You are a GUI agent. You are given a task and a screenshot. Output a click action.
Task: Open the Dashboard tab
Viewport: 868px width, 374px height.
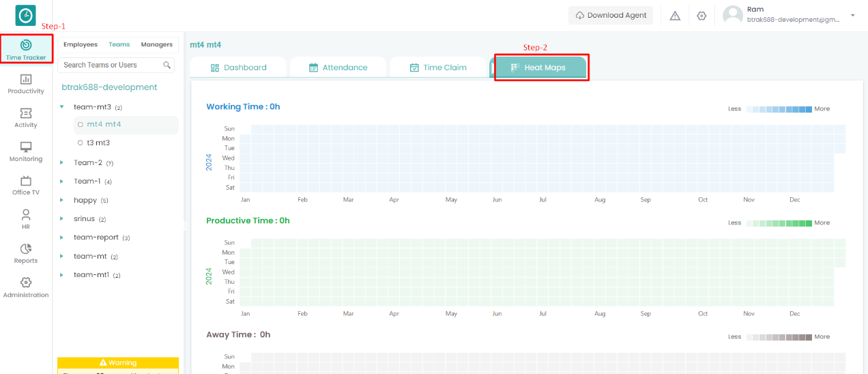pos(238,68)
